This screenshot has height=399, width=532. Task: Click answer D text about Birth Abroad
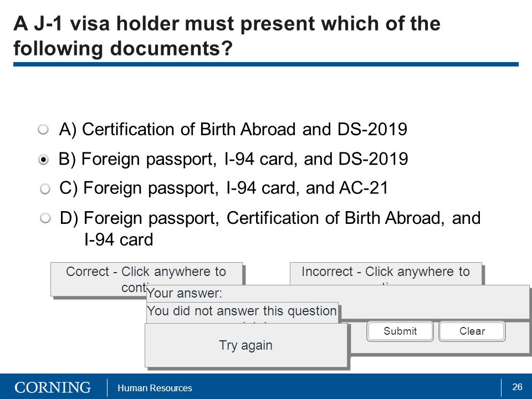(x=282, y=228)
